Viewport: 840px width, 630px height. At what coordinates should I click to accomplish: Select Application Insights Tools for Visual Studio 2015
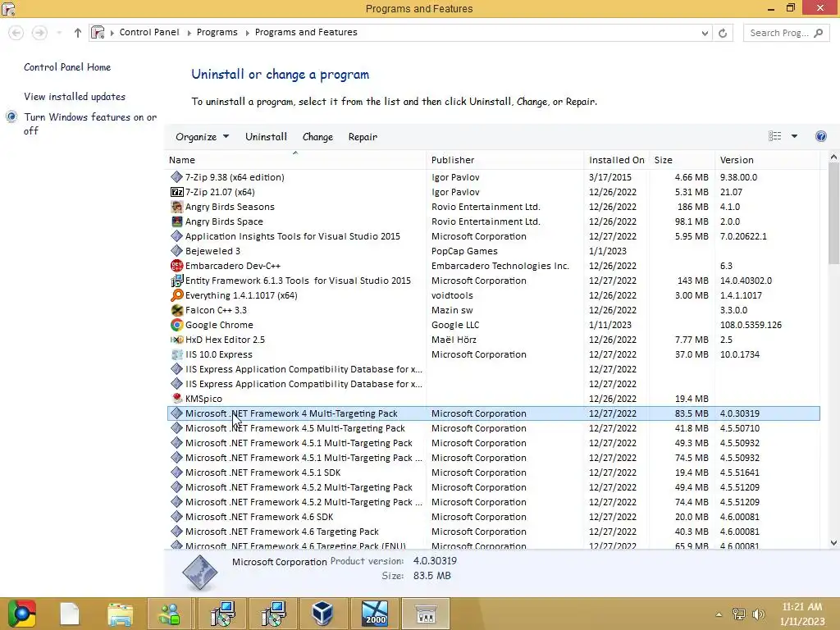pos(493,236)
